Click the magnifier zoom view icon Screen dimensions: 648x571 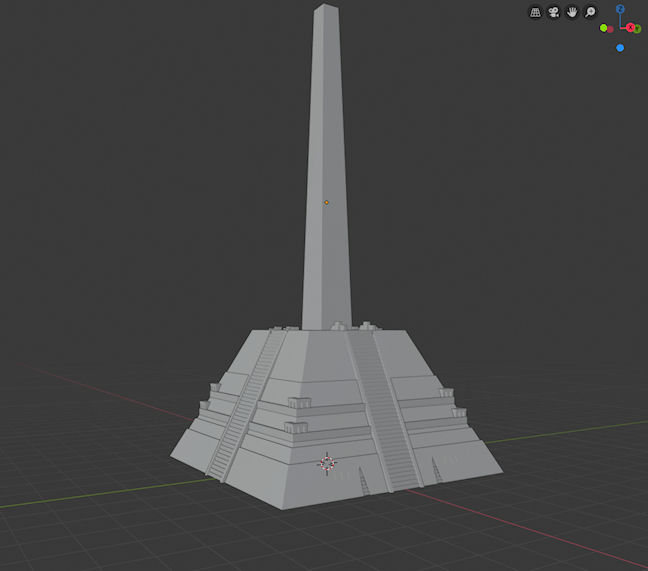(x=590, y=12)
